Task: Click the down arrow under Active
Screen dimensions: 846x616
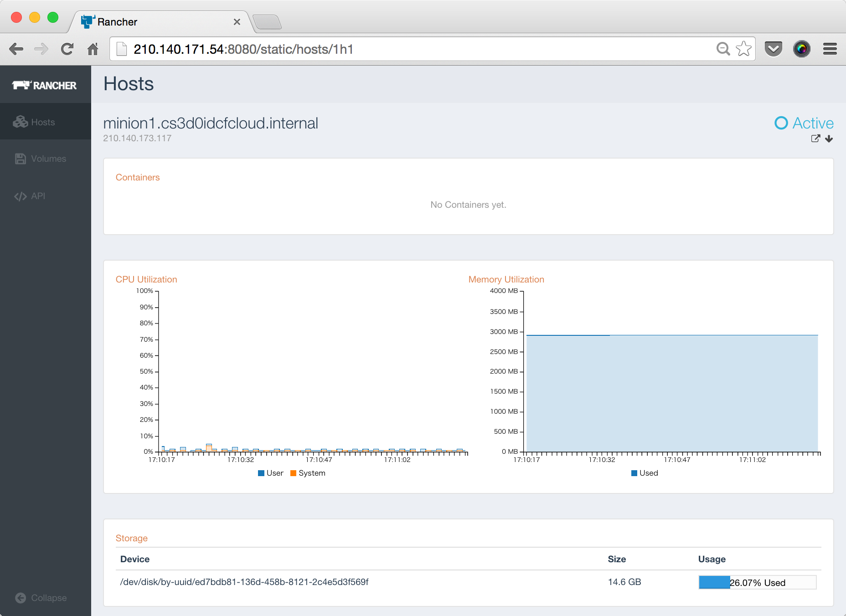Action: click(x=829, y=139)
